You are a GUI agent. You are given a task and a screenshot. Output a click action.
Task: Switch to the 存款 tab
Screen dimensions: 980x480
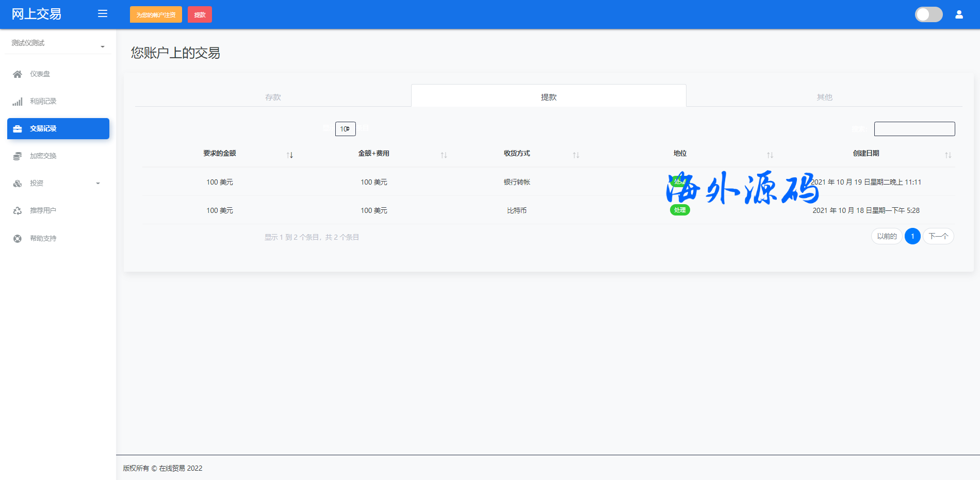click(273, 97)
